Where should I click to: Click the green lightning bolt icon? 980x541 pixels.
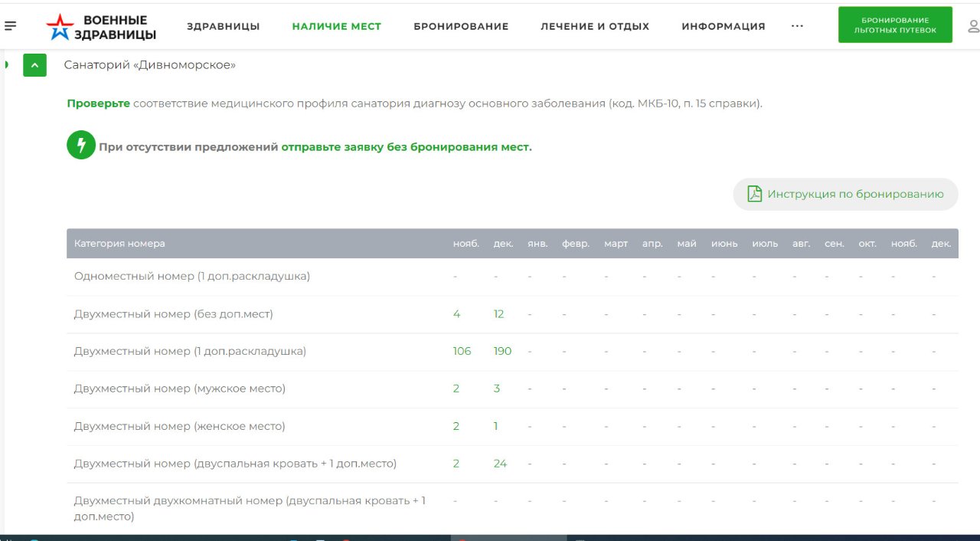[80, 146]
